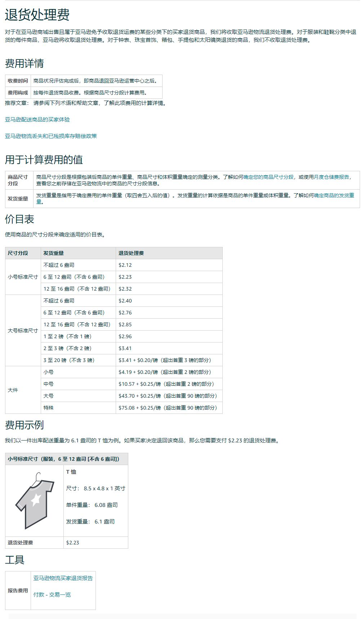Click the $4.19 + $0.20/磅 fee cell
This screenshot has height=619, width=364.
[169, 372]
